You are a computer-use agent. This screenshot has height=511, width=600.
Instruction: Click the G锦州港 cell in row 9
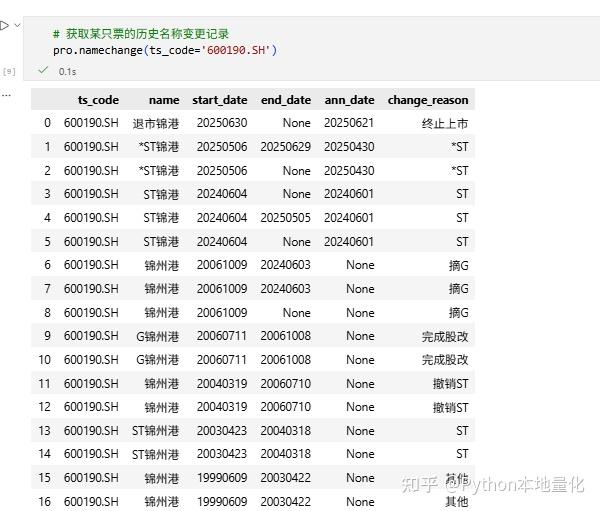click(x=158, y=336)
